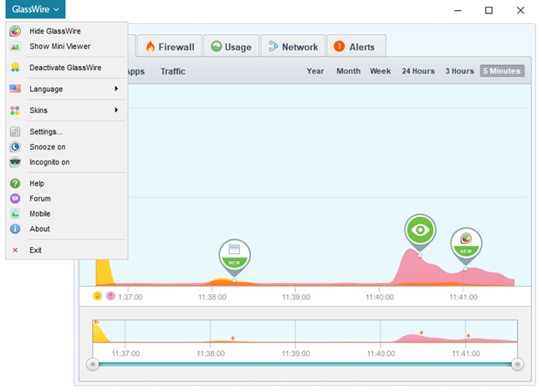Select the Mobile menu entry

[x=67, y=213]
